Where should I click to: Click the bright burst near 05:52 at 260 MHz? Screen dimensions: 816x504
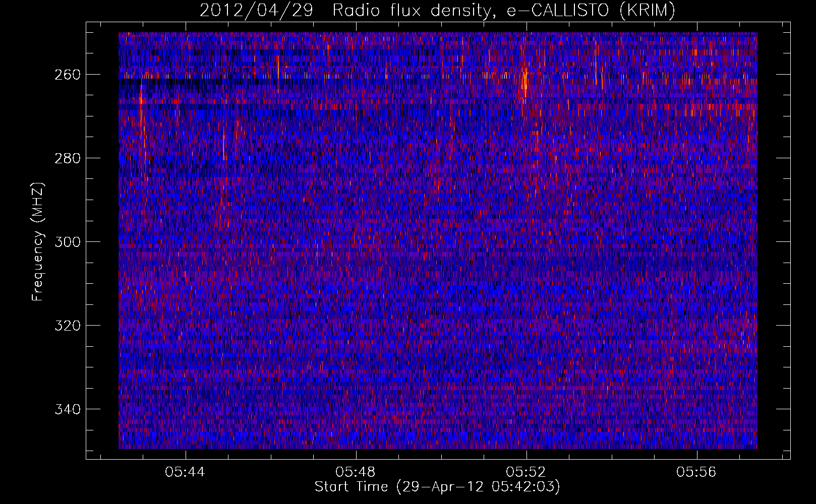(526, 81)
